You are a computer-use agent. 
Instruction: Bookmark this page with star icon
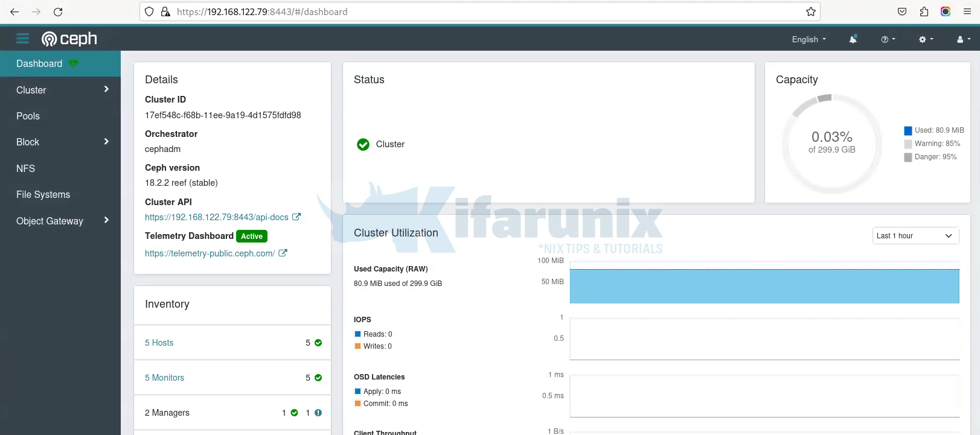coord(810,12)
